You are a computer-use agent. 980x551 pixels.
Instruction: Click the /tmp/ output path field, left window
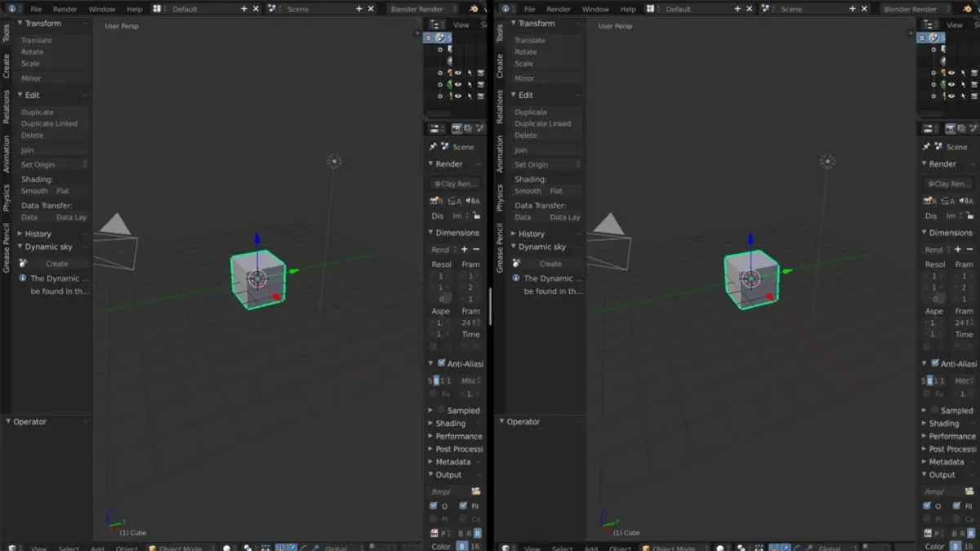click(448, 491)
